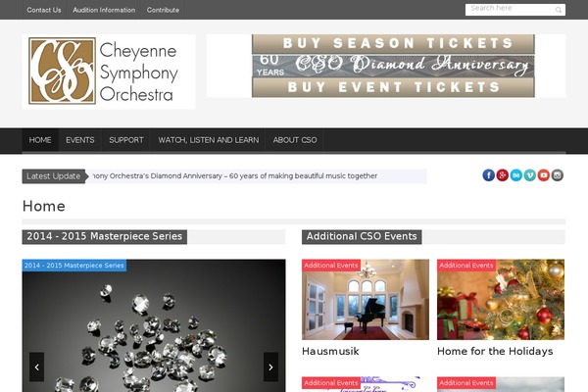Screen dimensions: 588x392
Task: Open the Hausmusik event thumbnail
Action: (366, 299)
